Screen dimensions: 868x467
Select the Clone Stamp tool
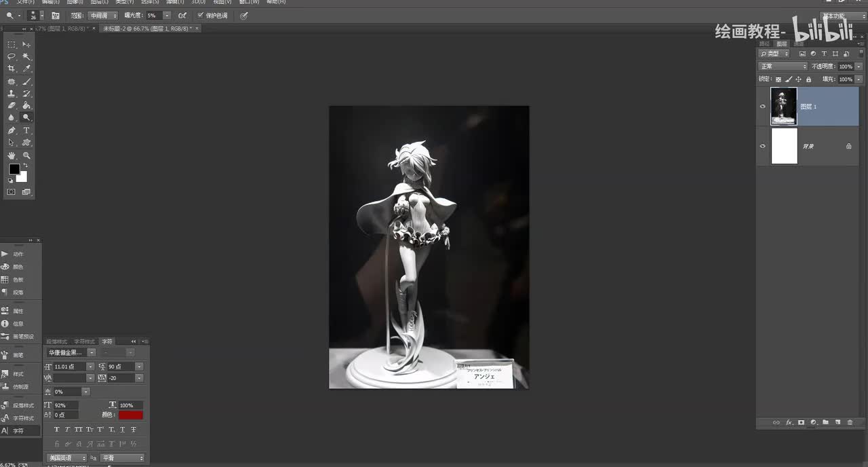click(x=12, y=94)
